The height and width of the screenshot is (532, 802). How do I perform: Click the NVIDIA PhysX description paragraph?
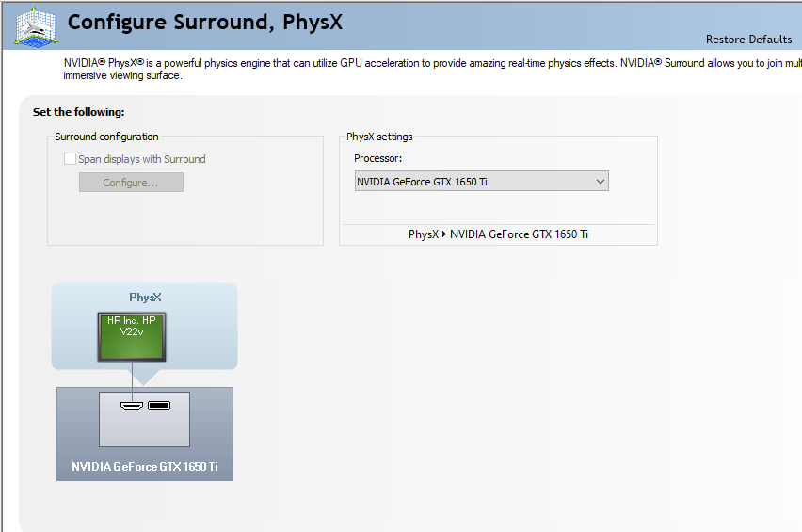[432, 69]
